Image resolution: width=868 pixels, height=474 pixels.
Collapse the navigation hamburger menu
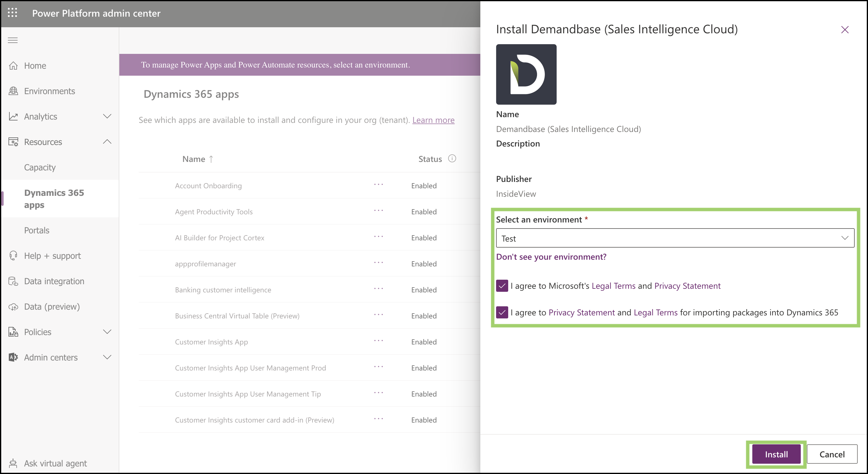pyautogui.click(x=13, y=40)
